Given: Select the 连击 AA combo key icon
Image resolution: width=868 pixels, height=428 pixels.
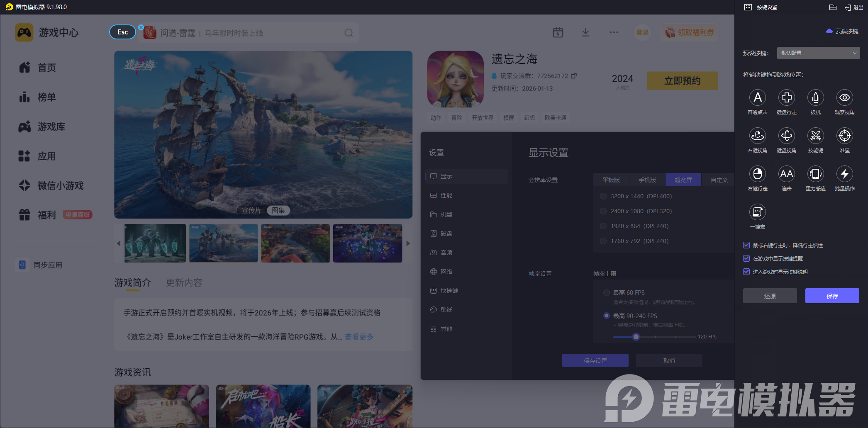Looking at the screenshot, I should pos(787,174).
